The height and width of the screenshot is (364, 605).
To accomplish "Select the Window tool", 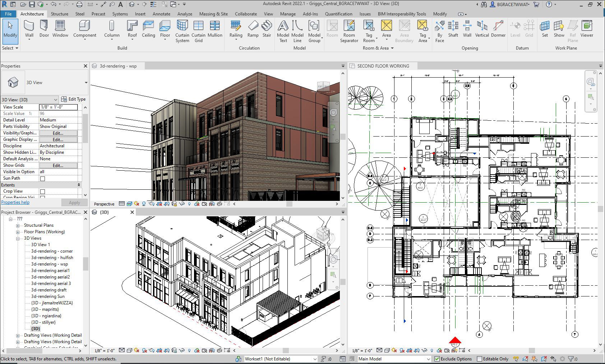I will pyautogui.click(x=60, y=29).
